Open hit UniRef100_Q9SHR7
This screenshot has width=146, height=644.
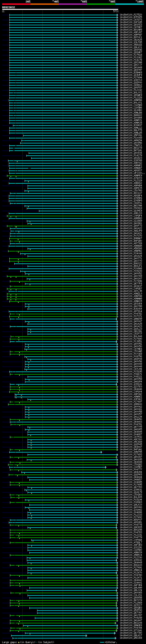click(x=131, y=53)
